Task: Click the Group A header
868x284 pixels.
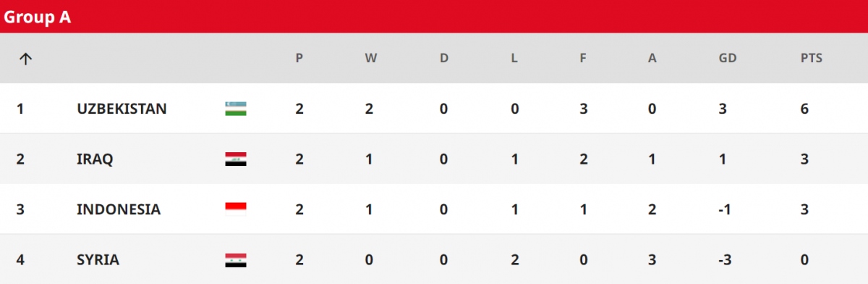Action: [x=38, y=17]
